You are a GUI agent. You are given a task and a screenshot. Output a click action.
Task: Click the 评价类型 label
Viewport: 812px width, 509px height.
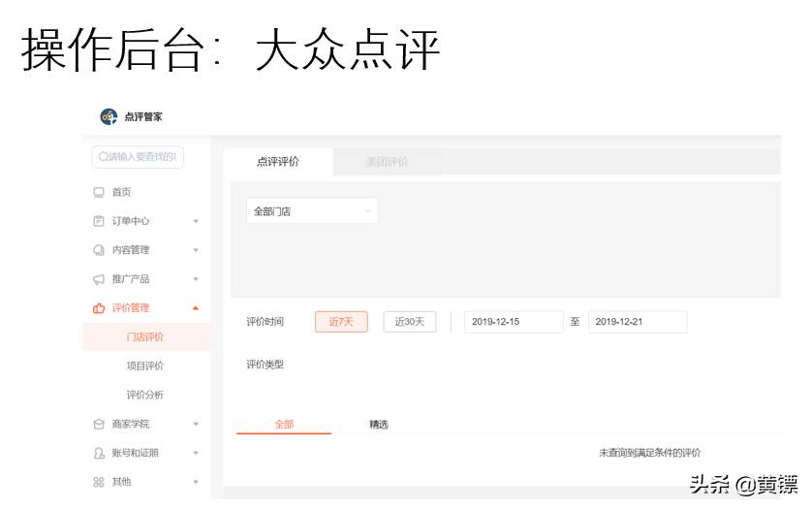tap(265, 365)
